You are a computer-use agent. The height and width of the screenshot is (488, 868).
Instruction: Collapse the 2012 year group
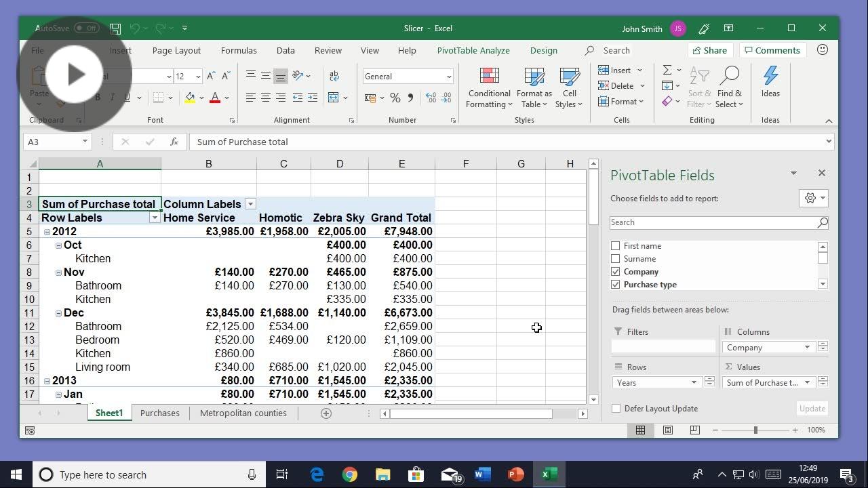(47, 232)
